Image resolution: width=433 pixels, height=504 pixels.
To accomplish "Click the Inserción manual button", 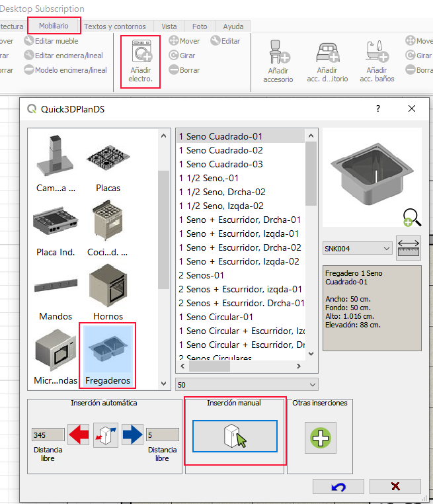I will (x=235, y=436).
